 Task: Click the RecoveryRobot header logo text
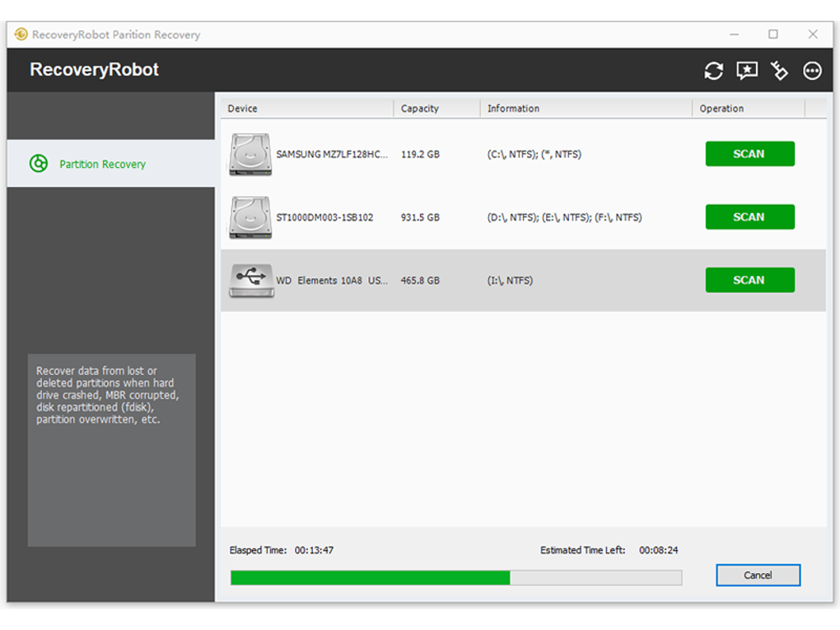click(x=94, y=70)
